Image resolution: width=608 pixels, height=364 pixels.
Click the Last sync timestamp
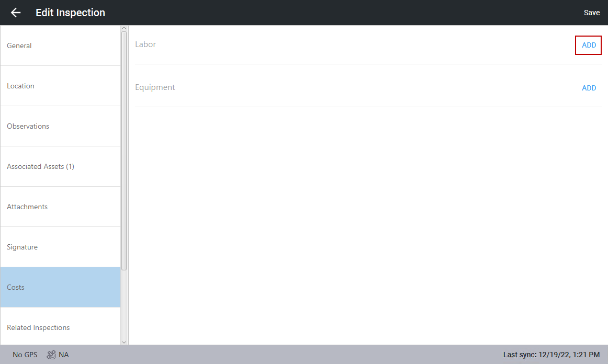coord(551,355)
